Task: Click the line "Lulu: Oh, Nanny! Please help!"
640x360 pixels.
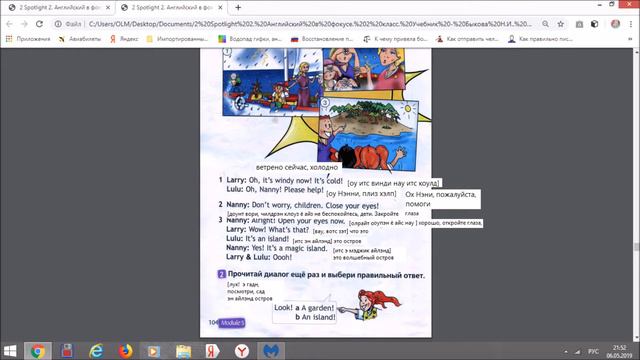Action: (275, 190)
